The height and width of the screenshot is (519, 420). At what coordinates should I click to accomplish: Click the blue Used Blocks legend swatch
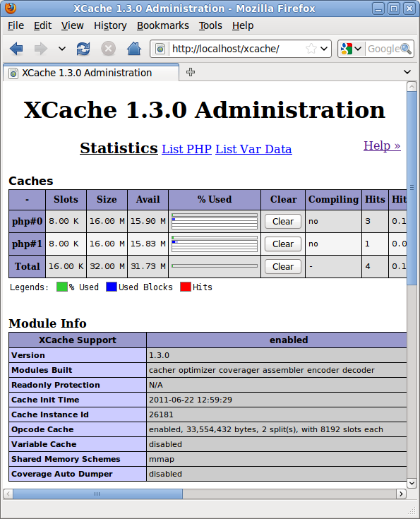112,287
